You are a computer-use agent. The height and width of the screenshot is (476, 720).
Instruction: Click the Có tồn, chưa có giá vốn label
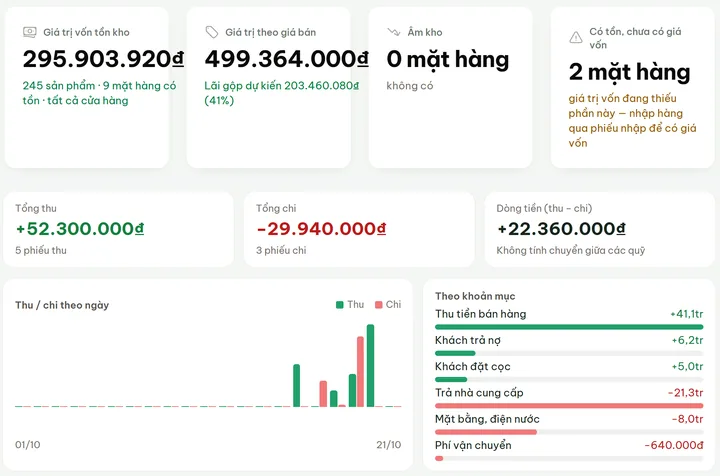pos(636,38)
